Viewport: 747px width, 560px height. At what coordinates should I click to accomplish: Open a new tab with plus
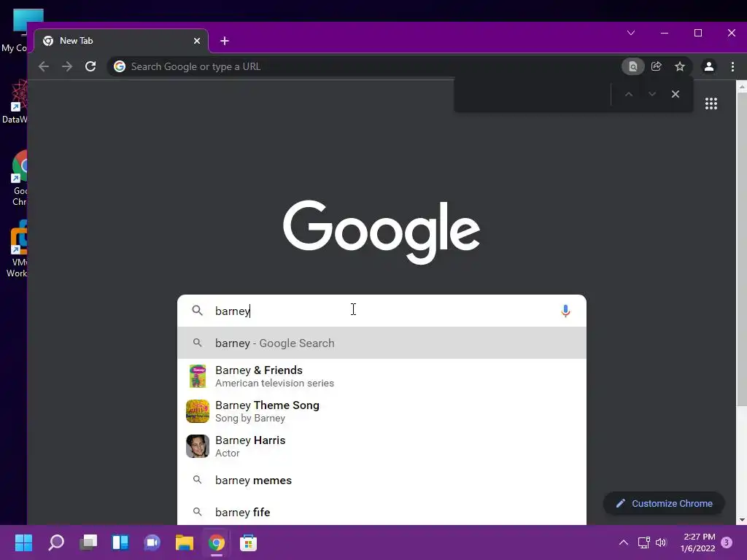[225, 41]
